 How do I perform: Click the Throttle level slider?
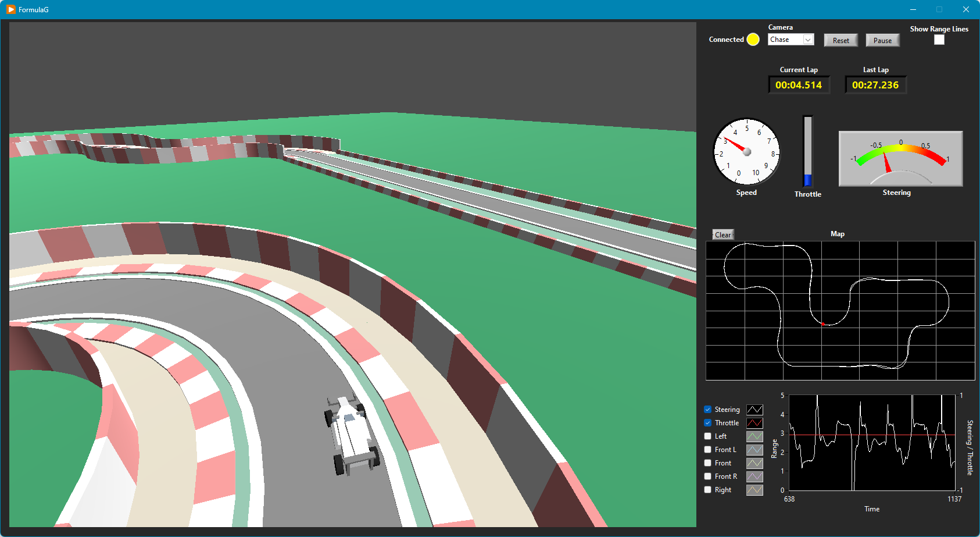[x=807, y=151]
